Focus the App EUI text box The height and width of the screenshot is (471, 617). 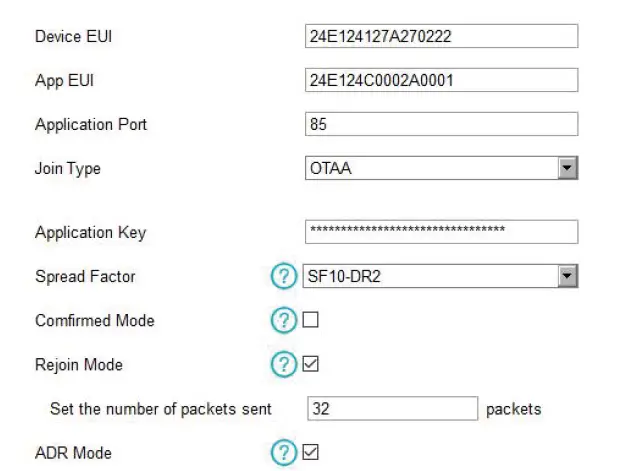(441, 80)
